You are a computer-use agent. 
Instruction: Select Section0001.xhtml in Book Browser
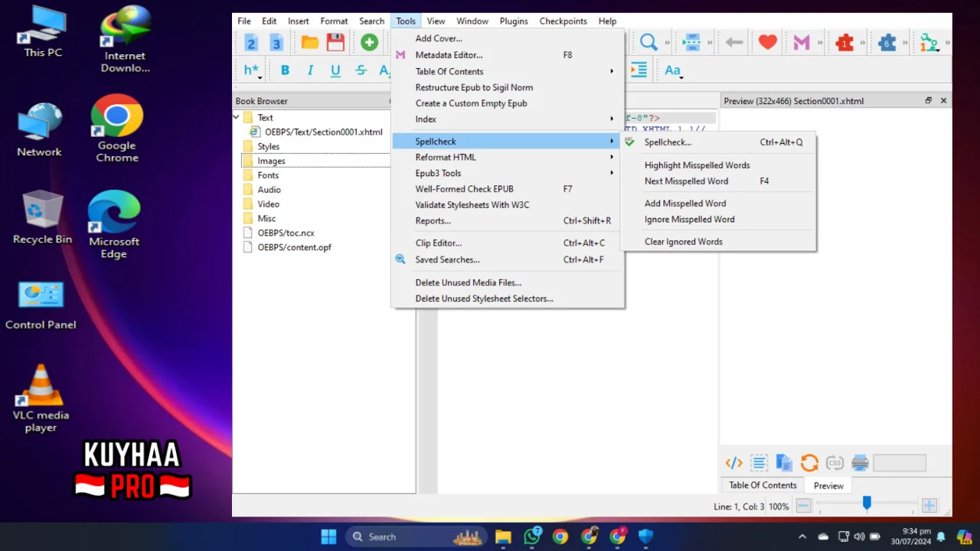tap(324, 132)
